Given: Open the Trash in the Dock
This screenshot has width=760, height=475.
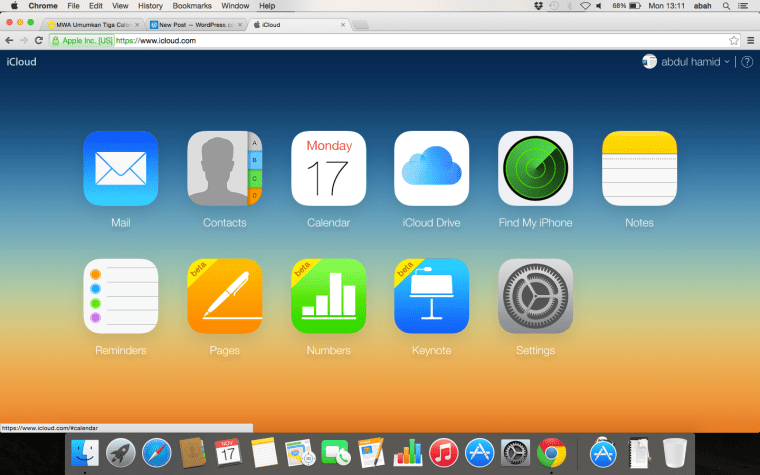Looking at the screenshot, I should (675, 453).
